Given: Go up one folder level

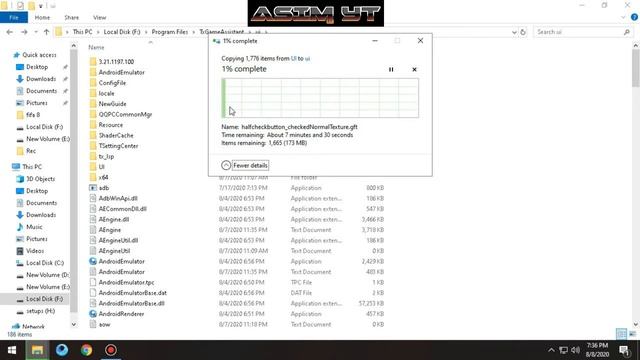Looking at the screenshot, I should 46,32.
